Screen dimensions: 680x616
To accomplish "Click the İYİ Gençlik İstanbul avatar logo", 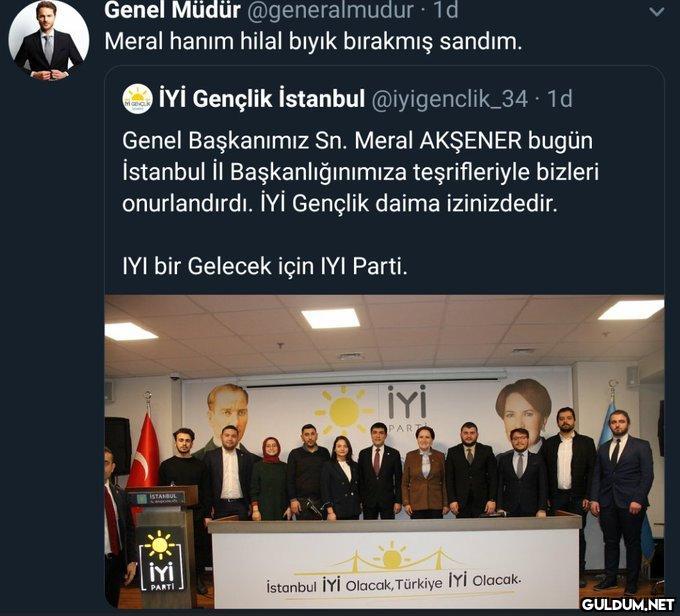I will (137, 99).
